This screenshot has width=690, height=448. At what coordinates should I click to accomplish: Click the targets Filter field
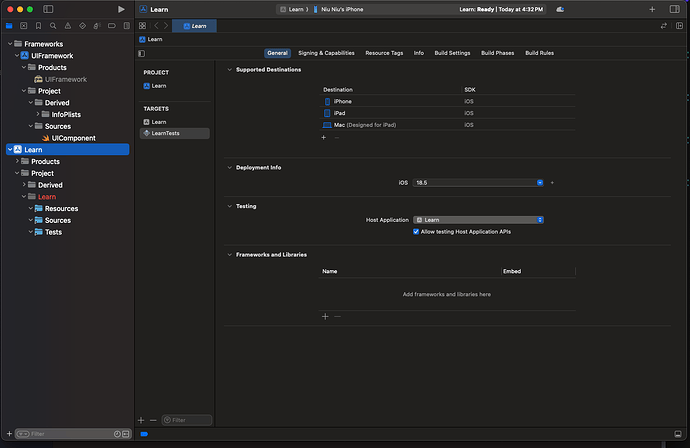tap(188, 420)
